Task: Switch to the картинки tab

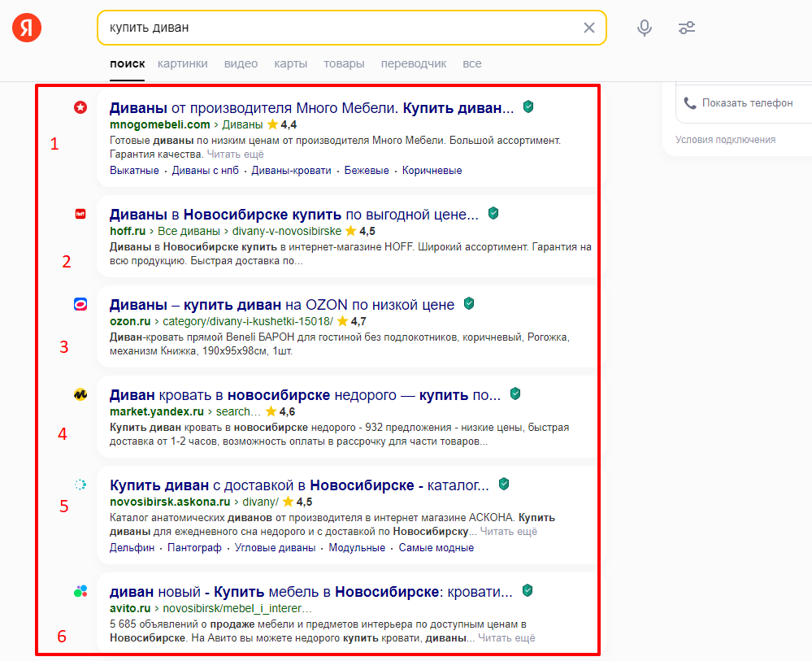Action: (x=182, y=63)
